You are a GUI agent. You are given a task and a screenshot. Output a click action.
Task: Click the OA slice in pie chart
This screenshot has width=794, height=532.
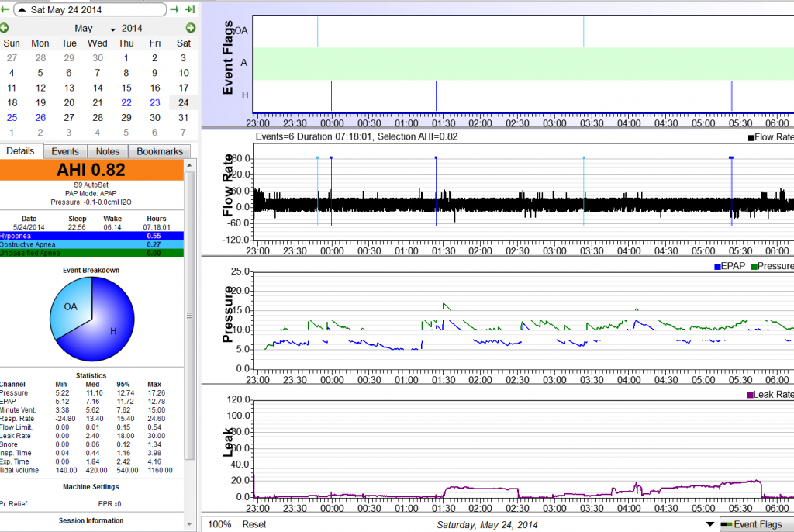point(71,306)
